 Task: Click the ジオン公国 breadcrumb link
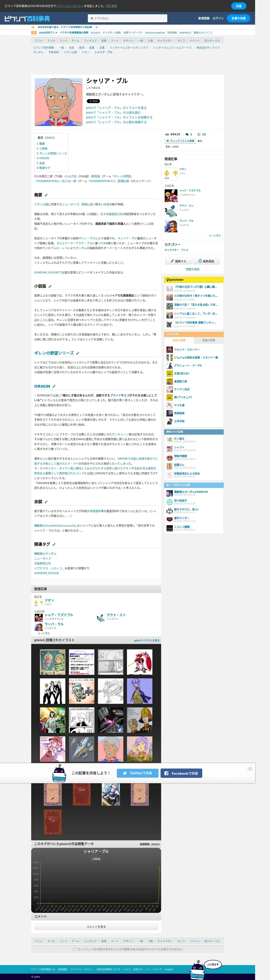pyautogui.click(x=70, y=52)
